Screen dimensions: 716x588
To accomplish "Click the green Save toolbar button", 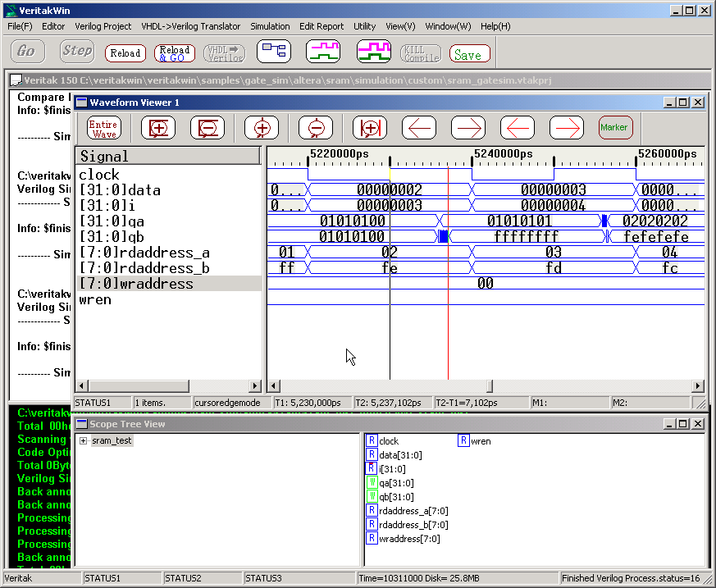I will pos(469,54).
